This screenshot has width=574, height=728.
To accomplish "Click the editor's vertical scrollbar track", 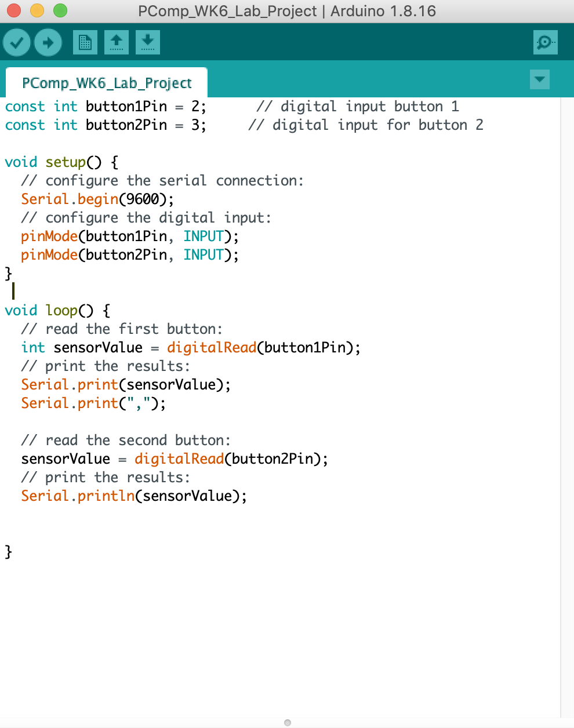I will click(566, 406).
